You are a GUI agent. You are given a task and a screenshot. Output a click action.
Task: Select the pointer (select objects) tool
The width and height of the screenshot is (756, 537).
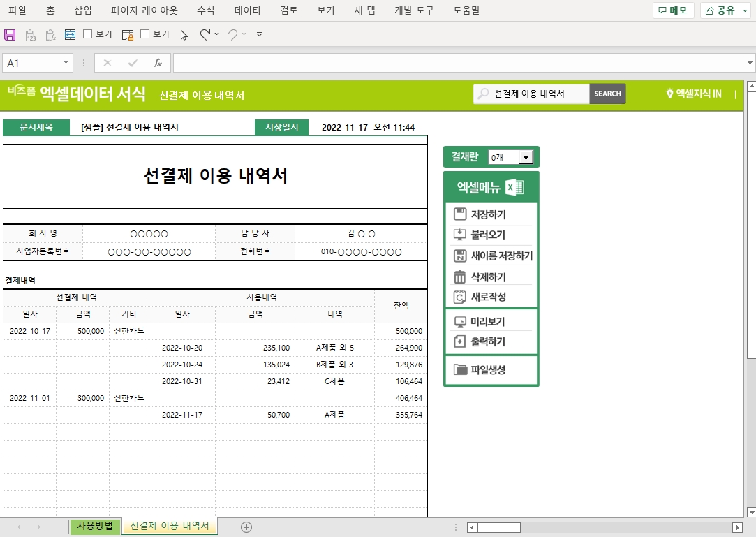point(184,34)
